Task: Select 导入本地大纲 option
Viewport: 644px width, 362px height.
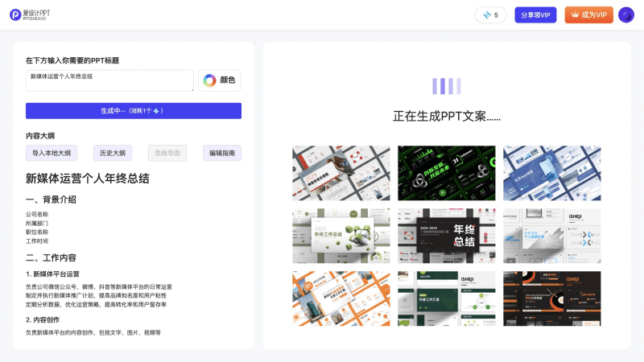Action: pos(52,153)
